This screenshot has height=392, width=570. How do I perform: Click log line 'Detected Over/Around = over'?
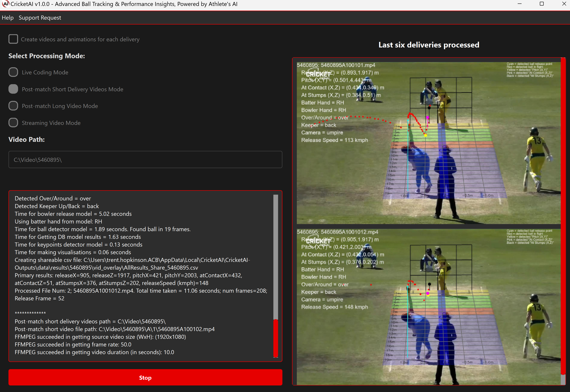point(53,198)
